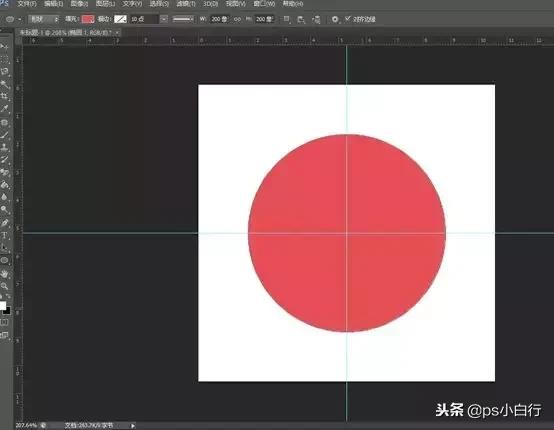Open the 选择(S) menu
This screenshot has height=430, width=554.
[159, 4]
